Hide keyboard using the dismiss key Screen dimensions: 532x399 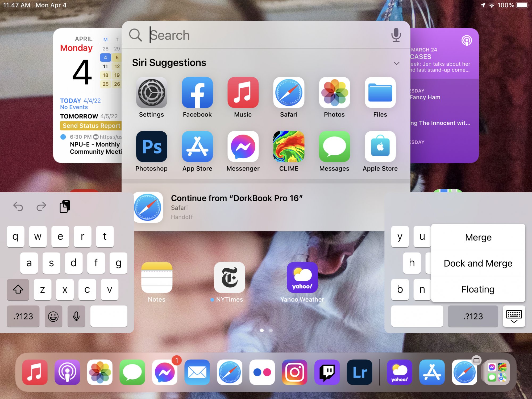click(x=514, y=316)
